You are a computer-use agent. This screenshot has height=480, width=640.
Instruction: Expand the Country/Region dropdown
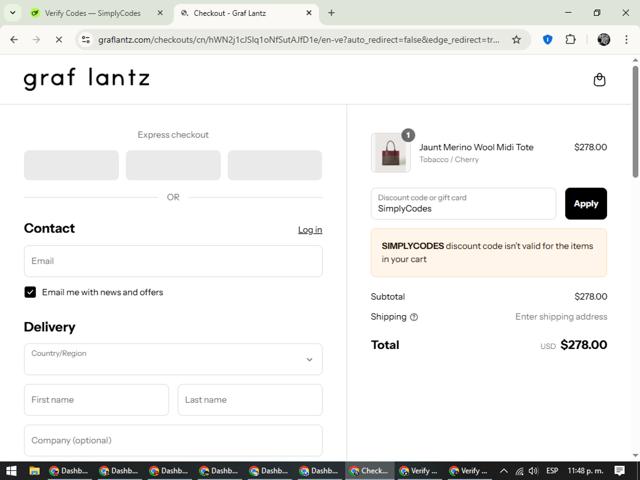point(173,359)
